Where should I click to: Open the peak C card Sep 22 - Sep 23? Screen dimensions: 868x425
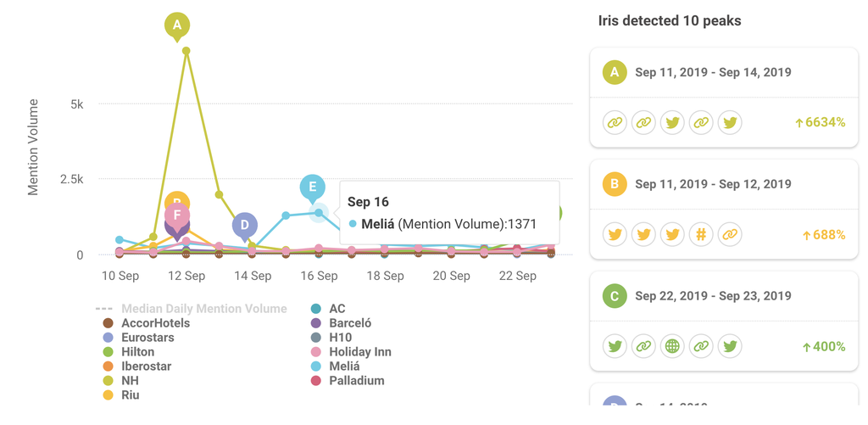click(713, 296)
